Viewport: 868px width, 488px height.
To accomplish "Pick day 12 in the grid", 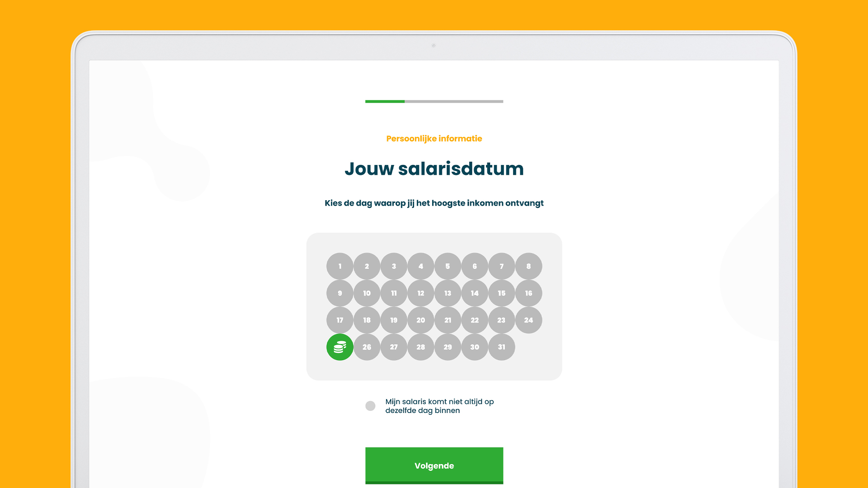I will 420,293.
